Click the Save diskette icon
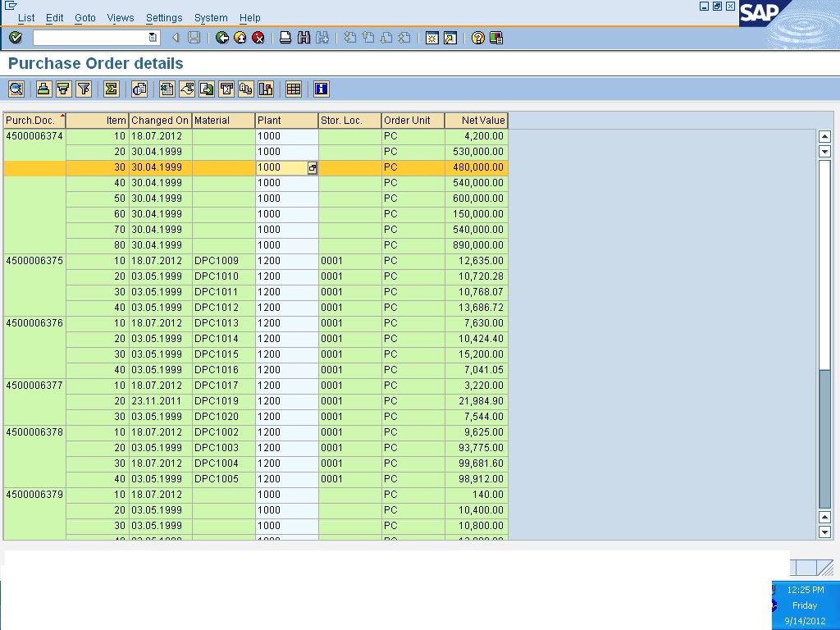Viewport: 840px width, 630px height. click(194, 38)
